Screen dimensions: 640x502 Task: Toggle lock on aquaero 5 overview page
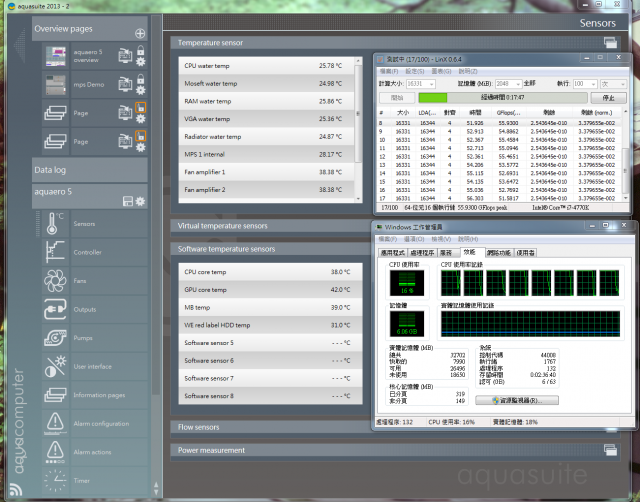[140, 50]
